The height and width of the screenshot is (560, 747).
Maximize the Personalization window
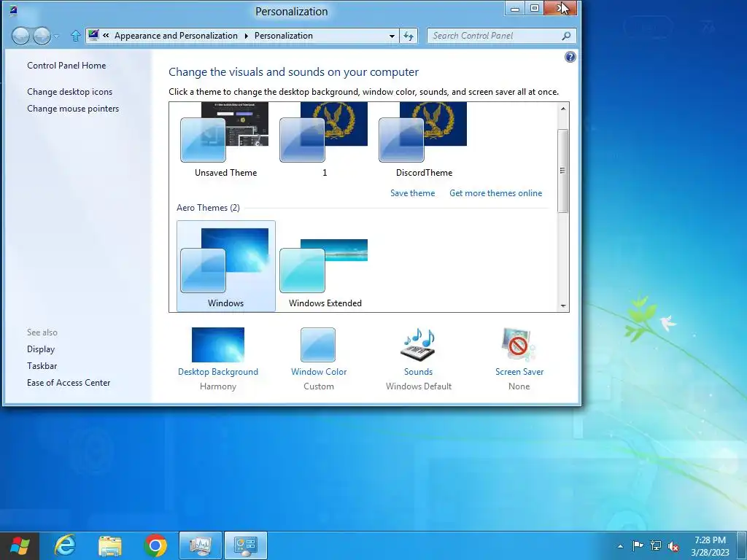(535, 8)
